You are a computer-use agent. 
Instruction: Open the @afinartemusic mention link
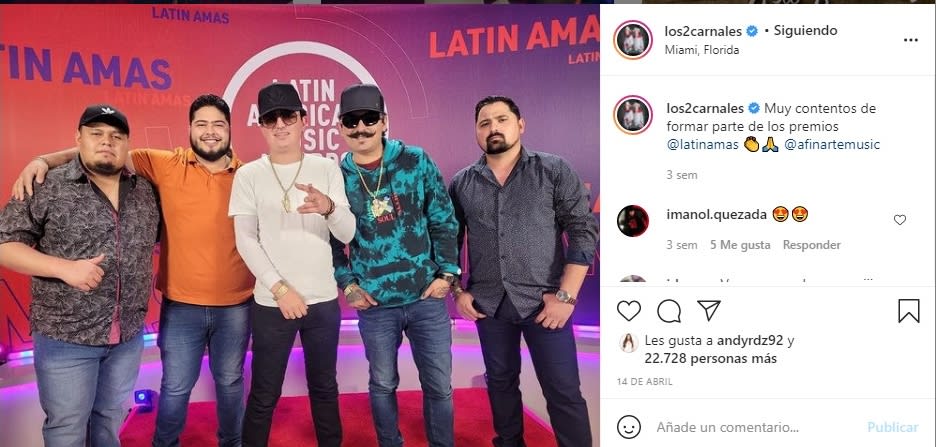pyautogui.click(x=832, y=144)
